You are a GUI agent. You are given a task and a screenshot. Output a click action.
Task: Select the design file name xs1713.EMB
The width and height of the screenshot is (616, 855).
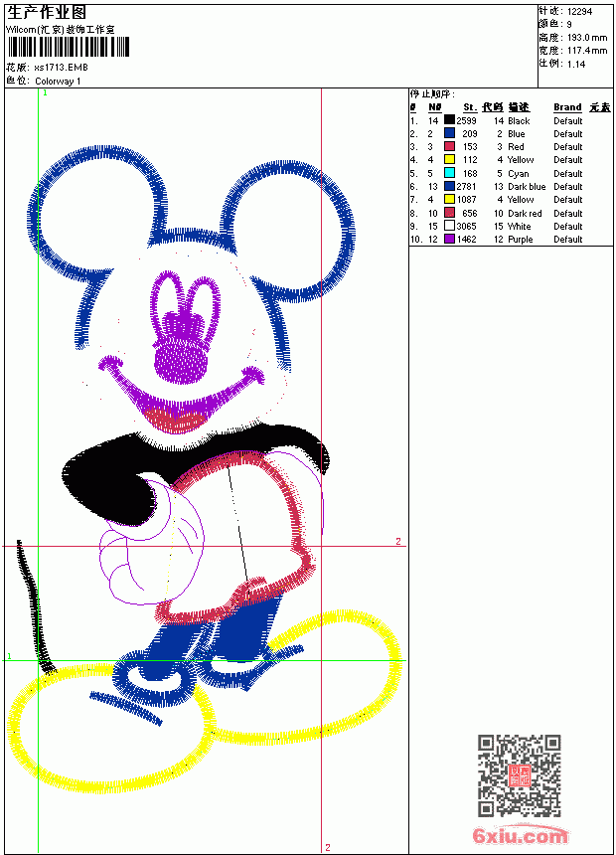(61, 68)
